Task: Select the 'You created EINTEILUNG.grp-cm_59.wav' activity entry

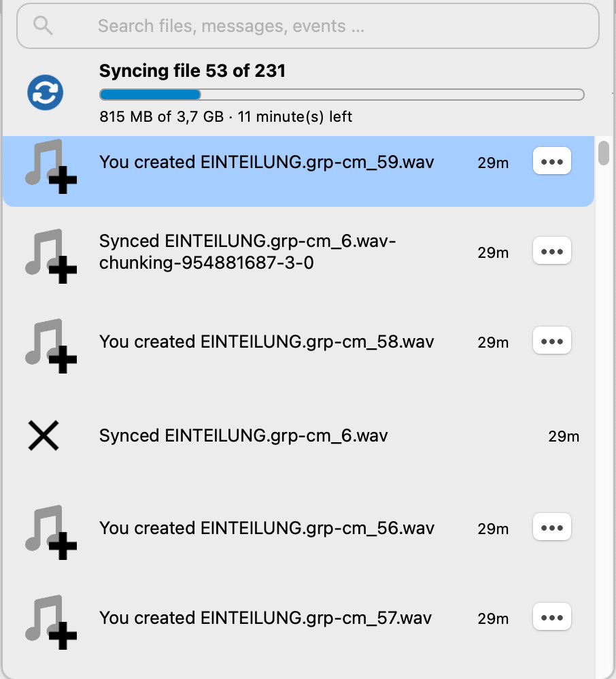Action: click(x=267, y=162)
